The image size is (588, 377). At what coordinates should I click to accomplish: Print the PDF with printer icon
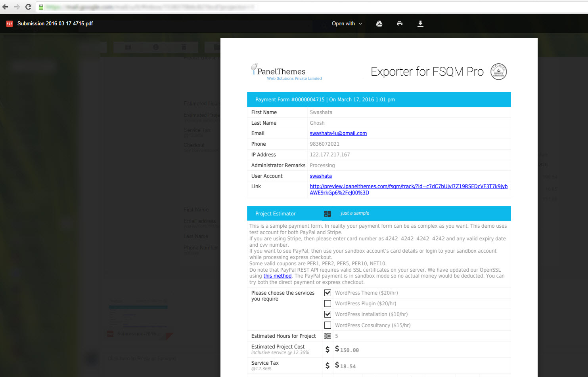point(400,24)
